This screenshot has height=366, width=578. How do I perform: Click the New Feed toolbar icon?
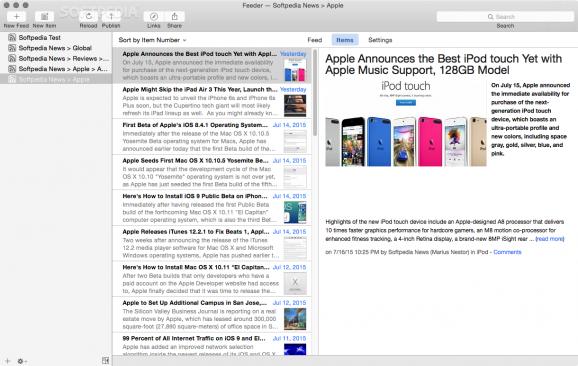(17, 17)
